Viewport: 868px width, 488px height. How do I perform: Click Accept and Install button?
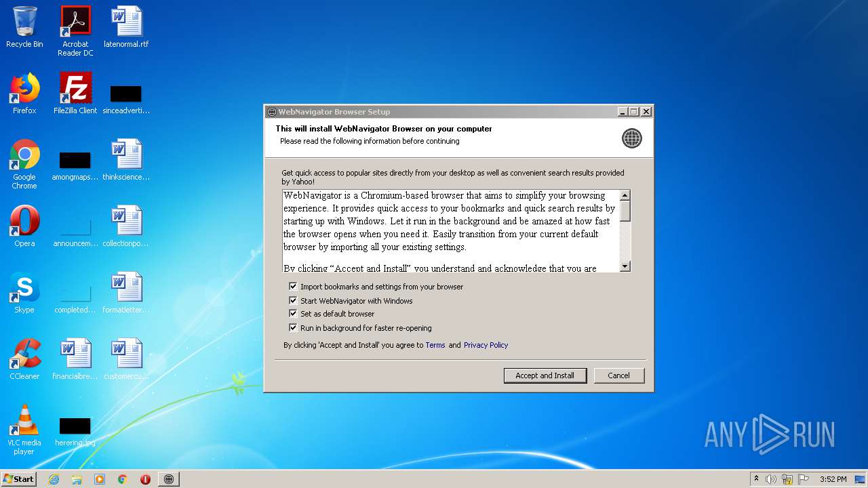coord(545,375)
